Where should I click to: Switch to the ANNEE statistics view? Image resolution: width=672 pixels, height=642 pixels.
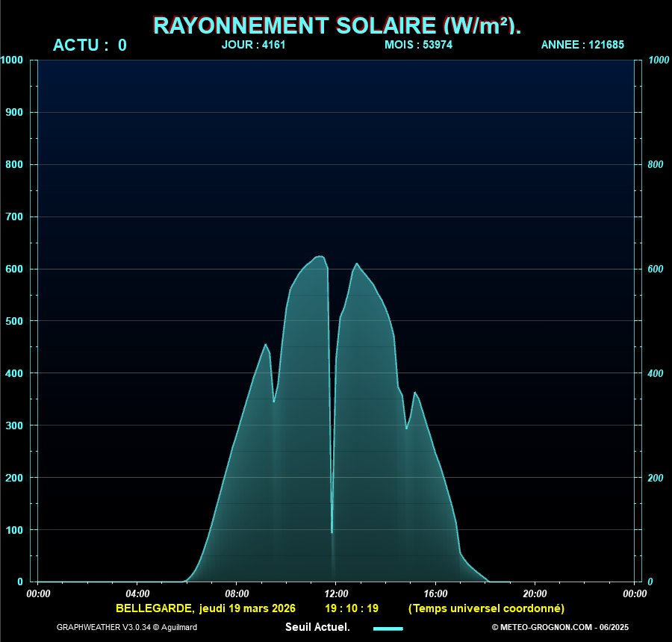(582, 45)
